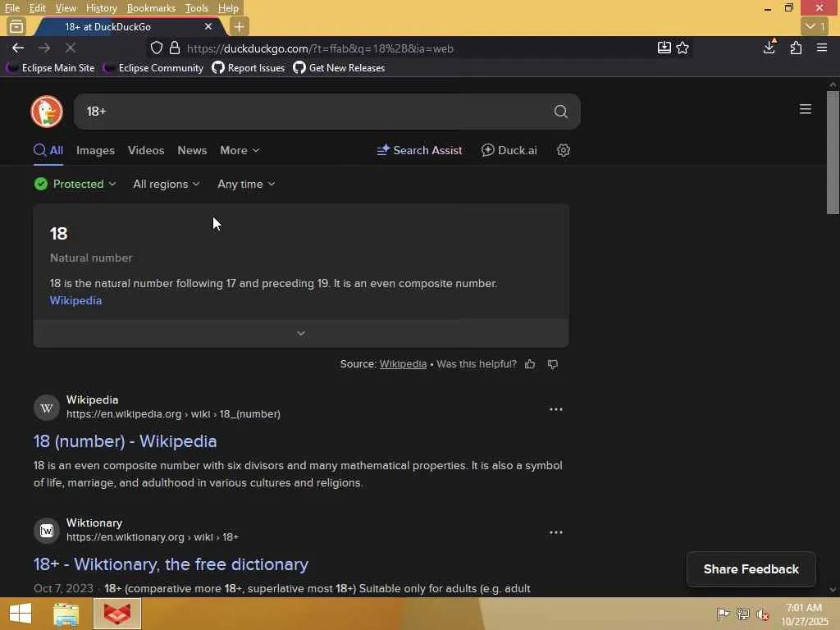This screenshot has height=630, width=840.
Task: Open search settings gear icon
Action: (563, 150)
